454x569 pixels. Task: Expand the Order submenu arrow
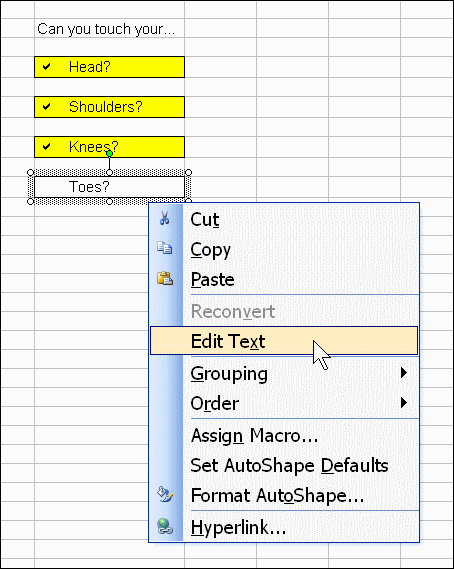pos(404,402)
